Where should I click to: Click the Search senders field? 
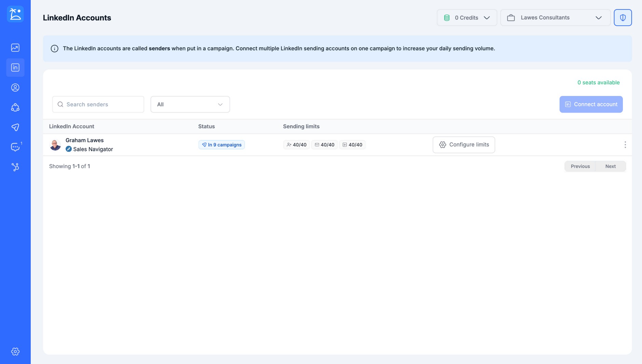pos(98,104)
